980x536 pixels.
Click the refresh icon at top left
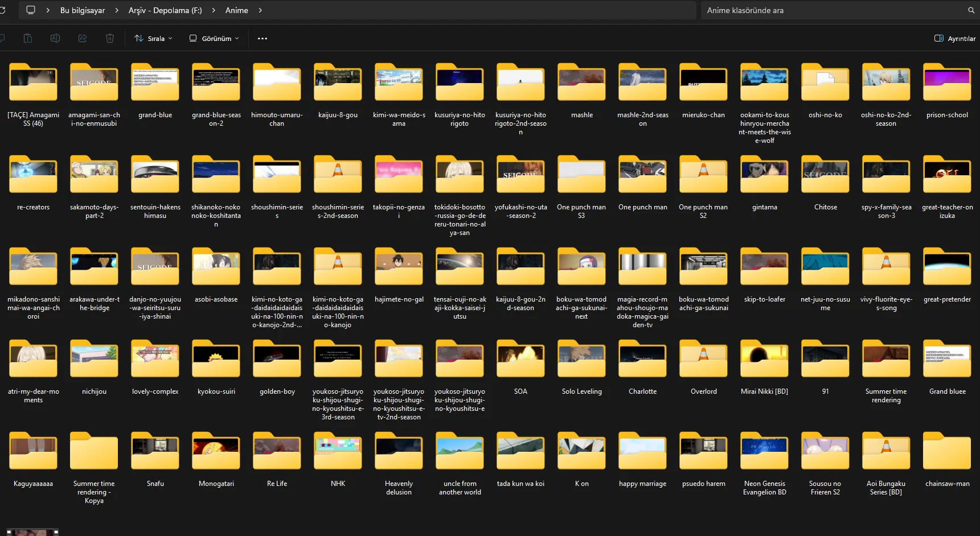point(2,10)
